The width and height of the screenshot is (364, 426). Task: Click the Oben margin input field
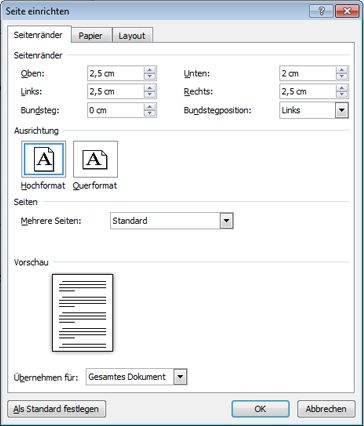coord(116,74)
